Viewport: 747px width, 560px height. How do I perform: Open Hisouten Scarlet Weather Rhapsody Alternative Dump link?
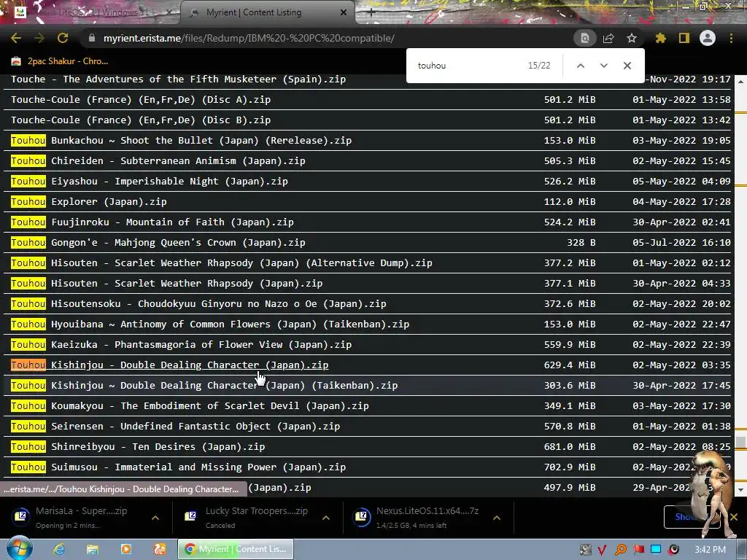pyautogui.click(x=222, y=262)
